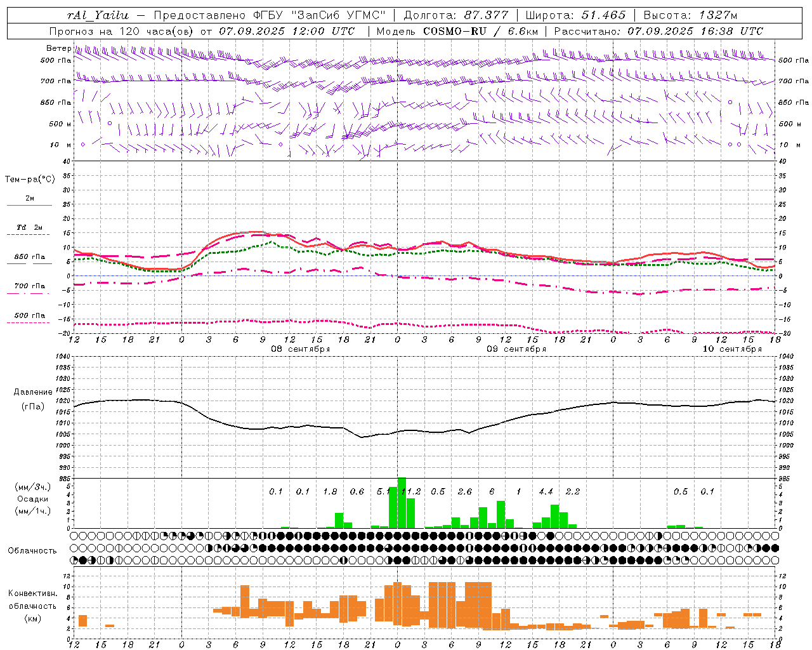Select the Прогноз на 120 часа(ов) text
This screenshot has height=650, width=812.
[x=123, y=31]
